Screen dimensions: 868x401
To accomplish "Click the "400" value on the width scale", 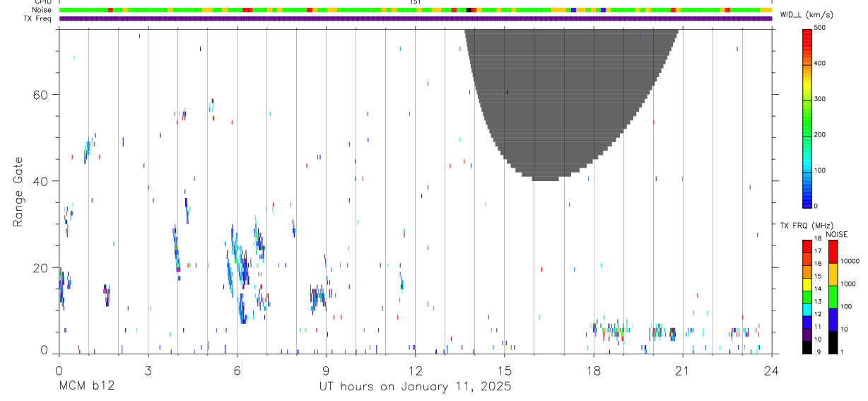I will click(820, 64).
